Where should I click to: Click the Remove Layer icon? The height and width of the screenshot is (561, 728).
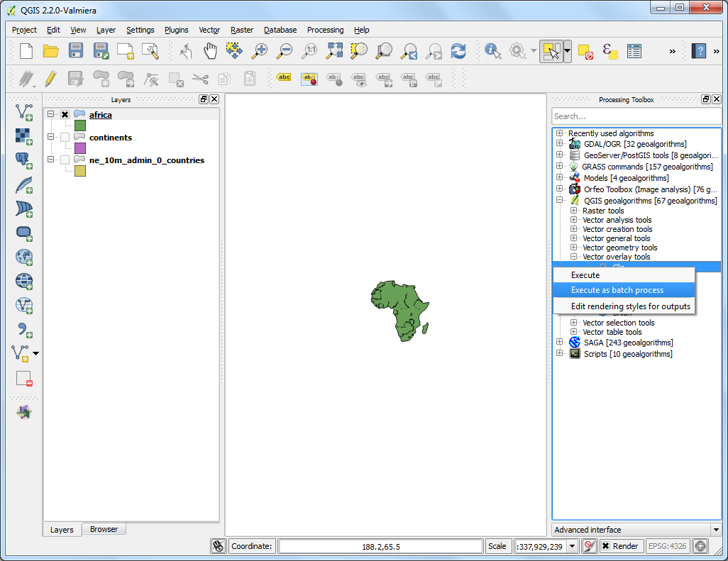(x=24, y=379)
